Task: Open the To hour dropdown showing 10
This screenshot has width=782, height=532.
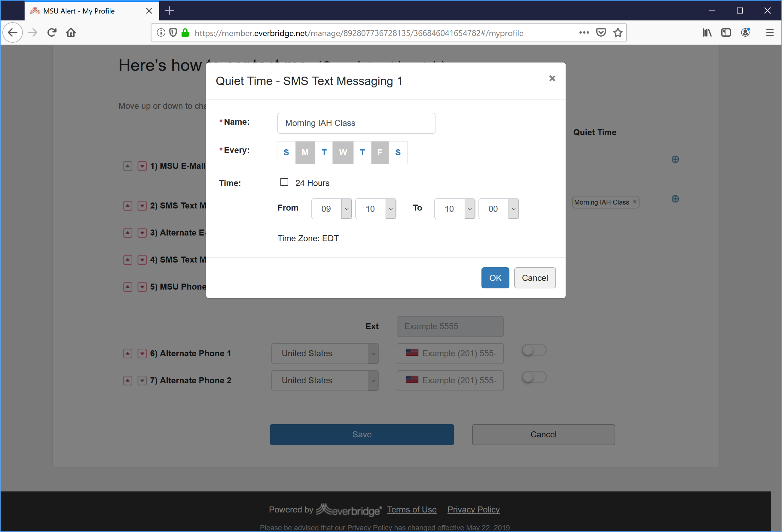Action: click(455, 209)
